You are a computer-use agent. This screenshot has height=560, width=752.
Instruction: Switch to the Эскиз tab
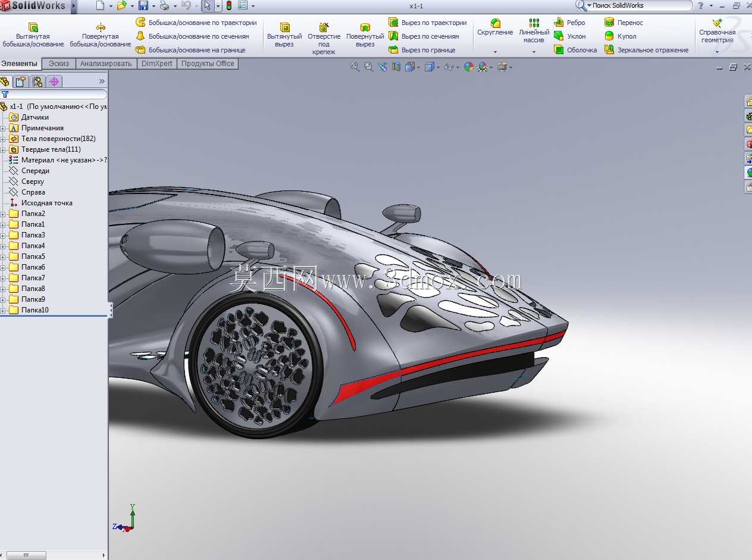(x=59, y=64)
